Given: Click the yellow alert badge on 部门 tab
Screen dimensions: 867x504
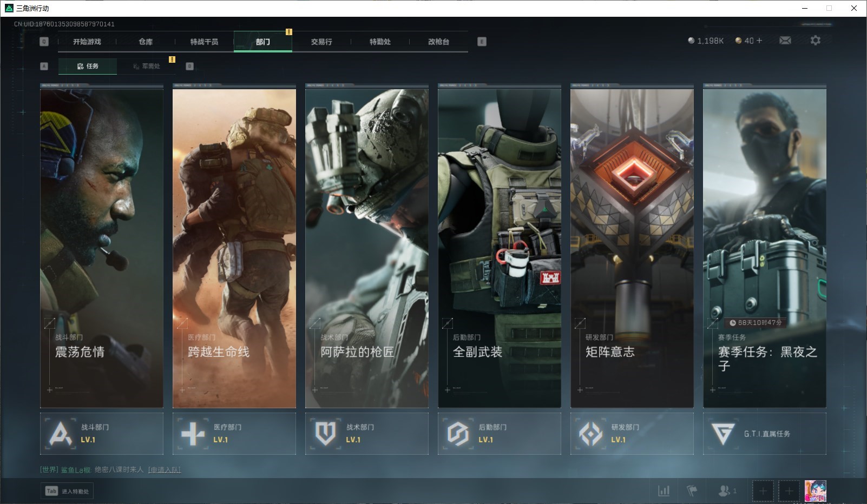Looking at the screenshot, I should [288, 32].
